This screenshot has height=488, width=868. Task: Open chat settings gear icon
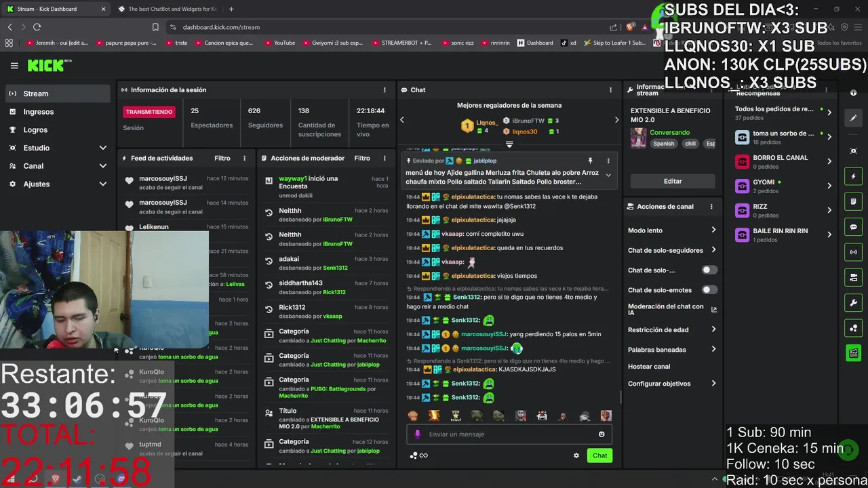click(576, 455)
